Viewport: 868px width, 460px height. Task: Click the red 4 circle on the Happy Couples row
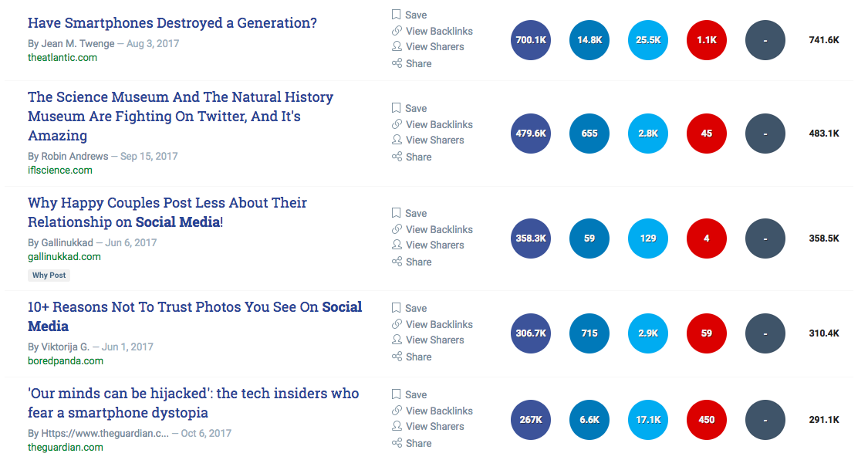(707, 238)
